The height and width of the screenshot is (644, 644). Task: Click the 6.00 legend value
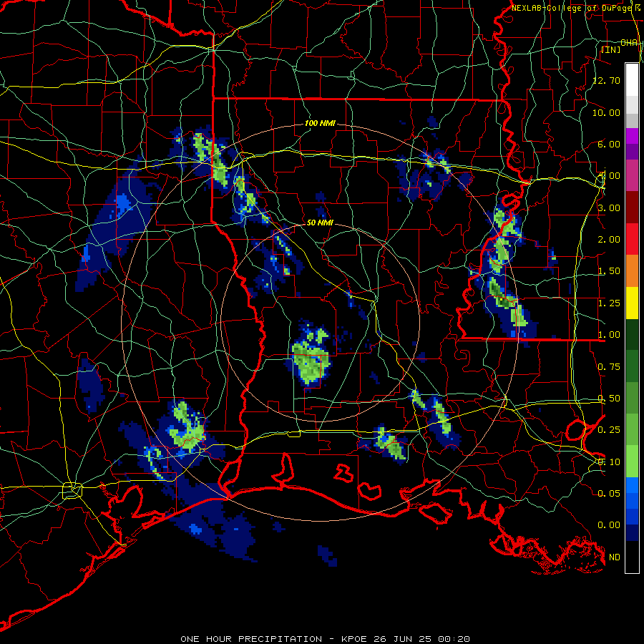click(609, 144)
